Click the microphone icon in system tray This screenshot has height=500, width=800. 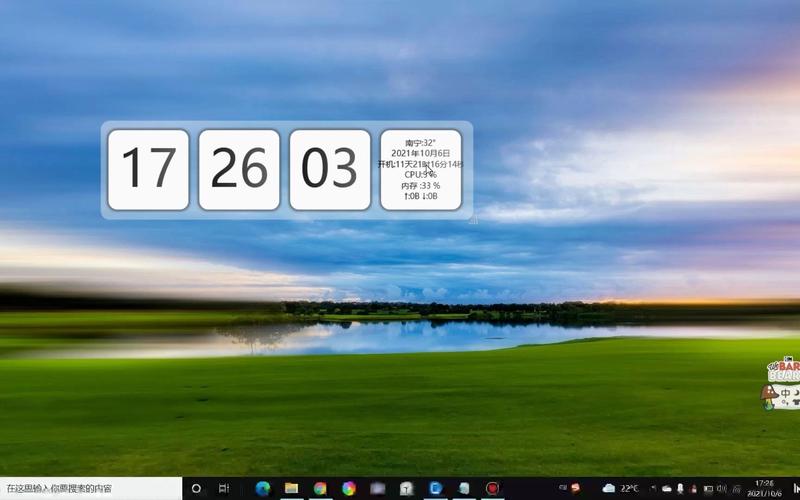[681, 488]
